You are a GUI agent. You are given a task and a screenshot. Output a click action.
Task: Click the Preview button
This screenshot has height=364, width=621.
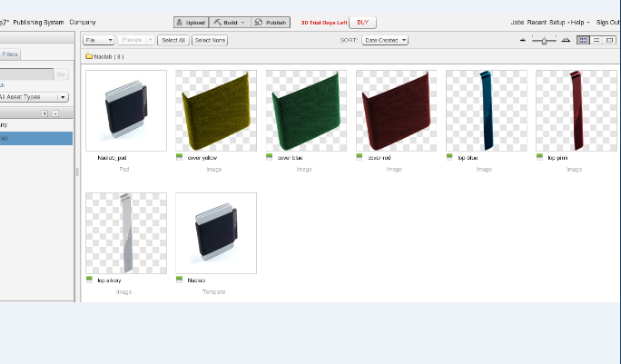click(132, 40)
